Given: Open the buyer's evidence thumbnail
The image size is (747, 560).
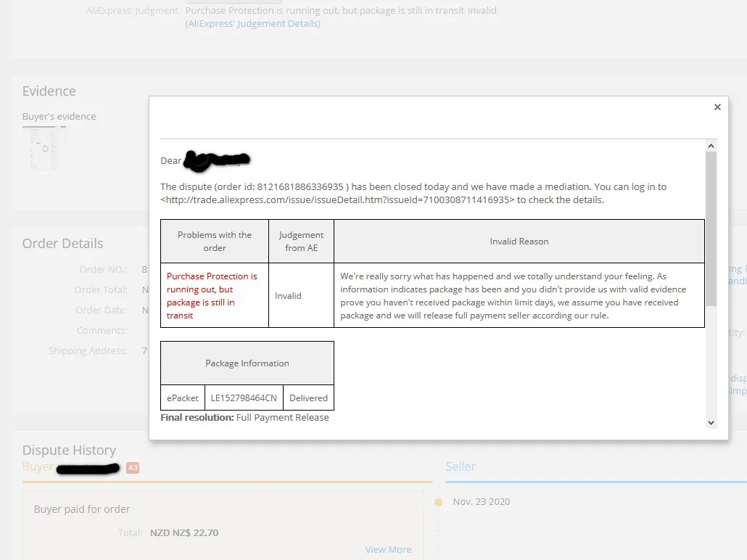Looking at the screenshot, I should click(x=45, y=149).
